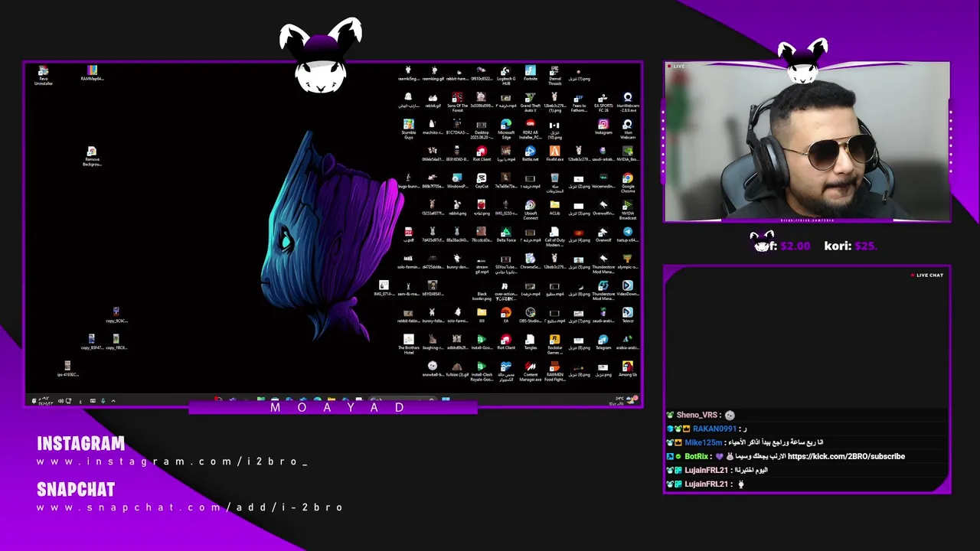This screenshot has width=980, height=551.
Task: Open the RAMMap64 desktop icon
Action: tap(92, 73)
